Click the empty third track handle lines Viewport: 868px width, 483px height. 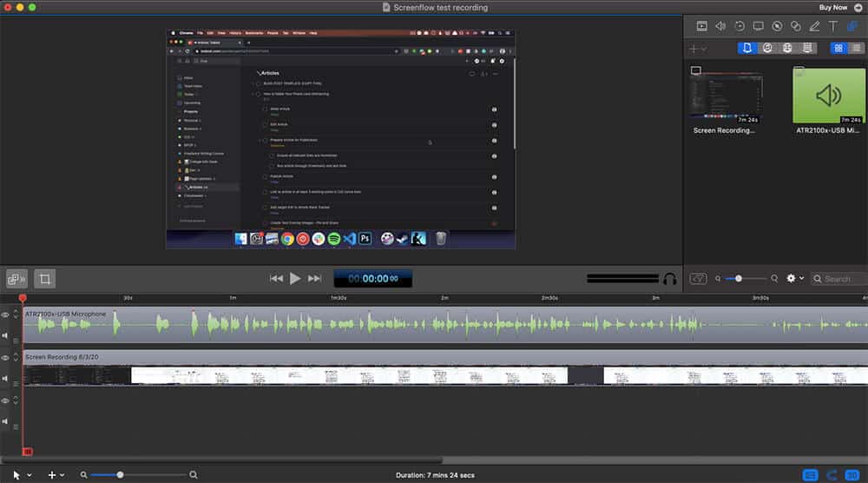(16, 427)
